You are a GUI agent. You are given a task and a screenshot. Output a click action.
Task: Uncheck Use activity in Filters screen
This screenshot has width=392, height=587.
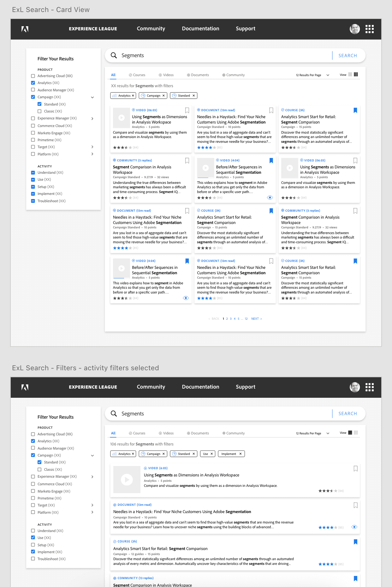(x=33, y=537)
